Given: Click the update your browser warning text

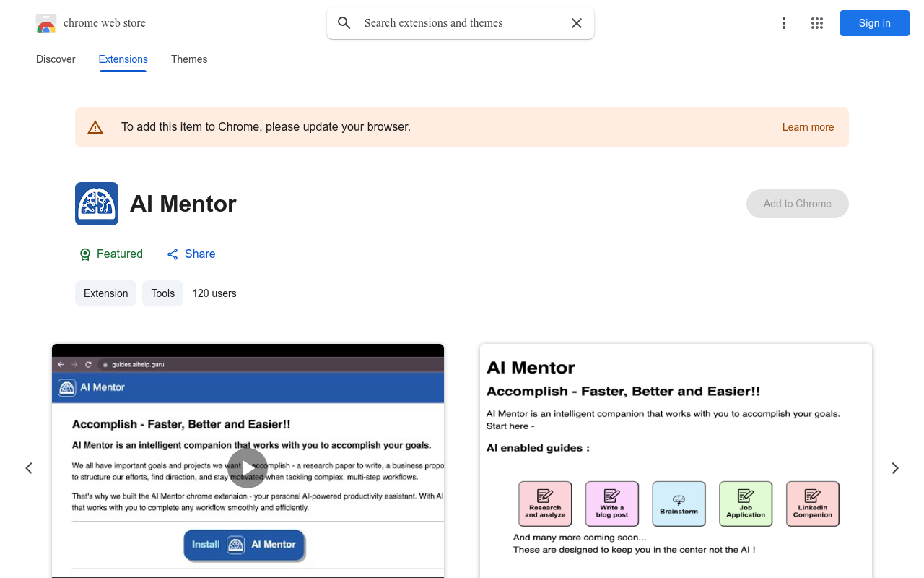Looking at the screenshot, I should (266, 127).
